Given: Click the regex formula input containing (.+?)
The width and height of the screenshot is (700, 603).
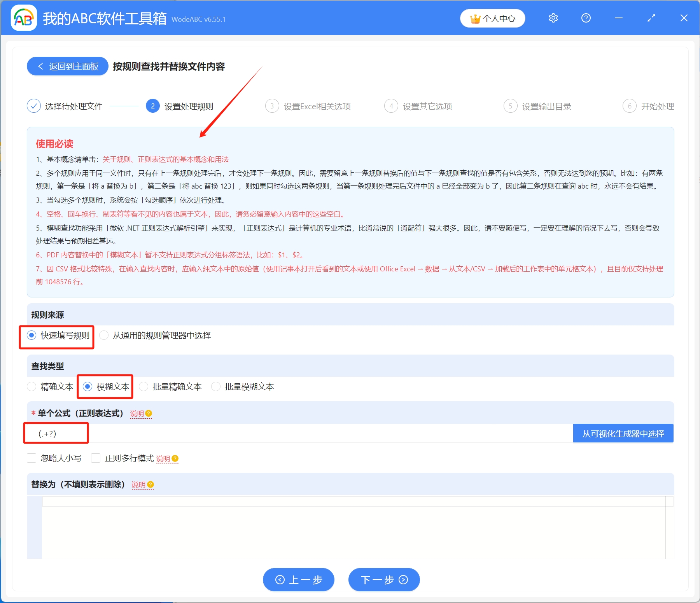Looking at the screenshot, I should (56, 433).
